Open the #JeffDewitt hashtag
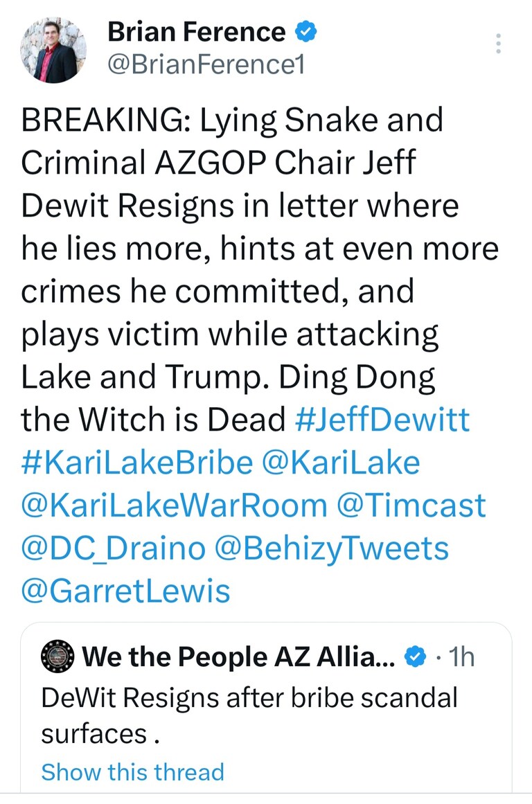532x804 pixels. pyautogui.click(x=382, y=420)
